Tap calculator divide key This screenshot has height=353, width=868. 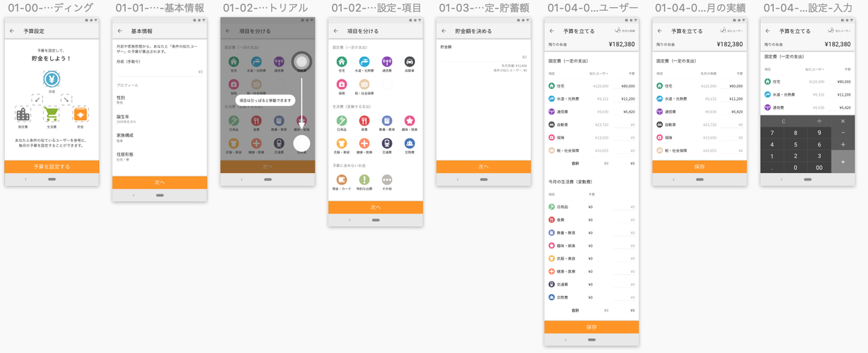point(819,121)
